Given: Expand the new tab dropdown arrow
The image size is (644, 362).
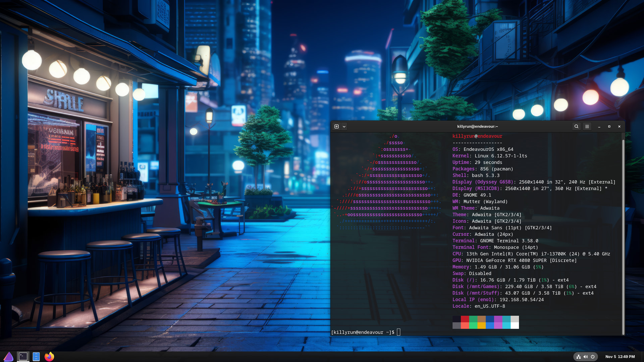Looking at the screenshot, I should [344, 127].
